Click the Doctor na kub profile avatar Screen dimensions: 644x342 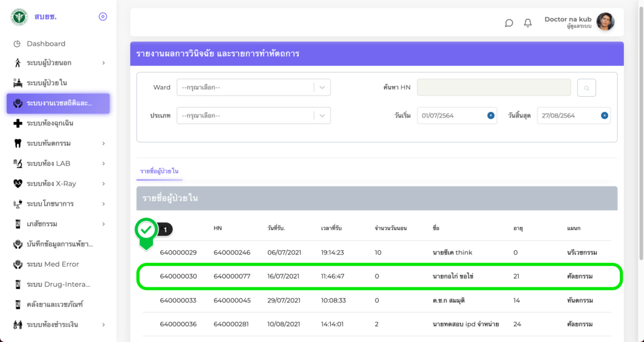pyautogui.click(x=605, y=22)
